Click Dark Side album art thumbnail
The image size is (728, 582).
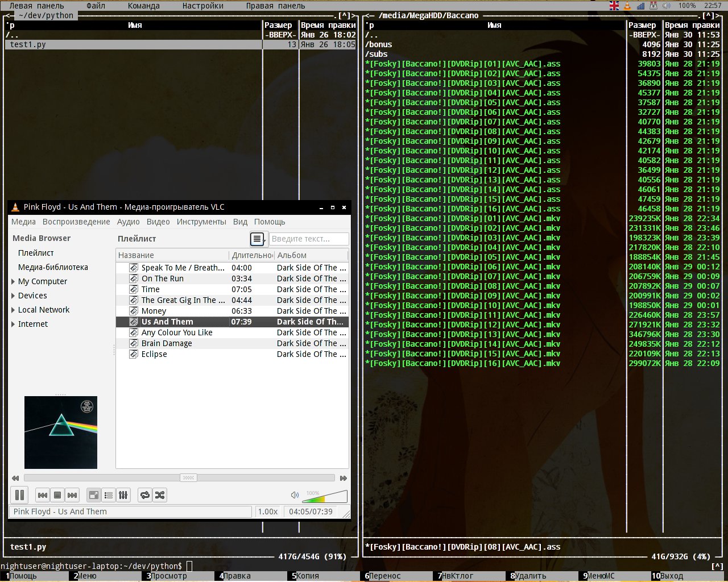click(61, 433)
